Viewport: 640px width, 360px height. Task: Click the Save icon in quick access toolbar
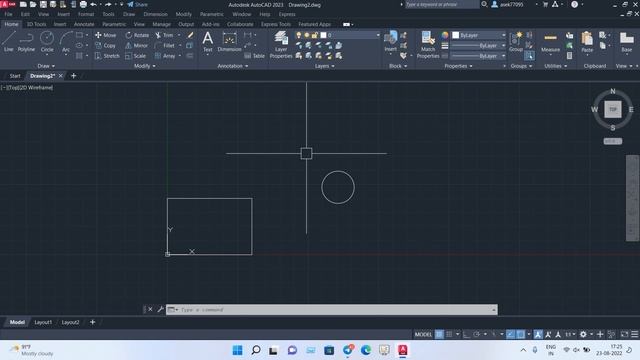[43, 4]
